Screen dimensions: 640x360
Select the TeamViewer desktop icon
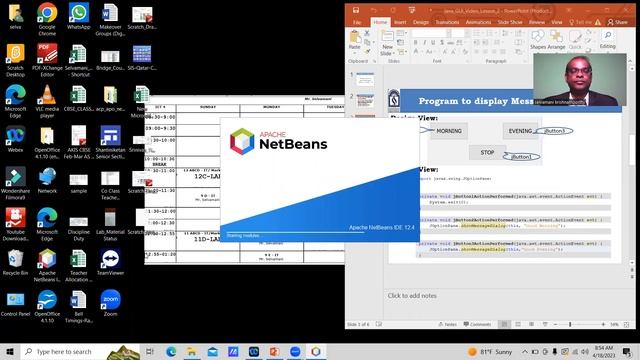(110, 259)
